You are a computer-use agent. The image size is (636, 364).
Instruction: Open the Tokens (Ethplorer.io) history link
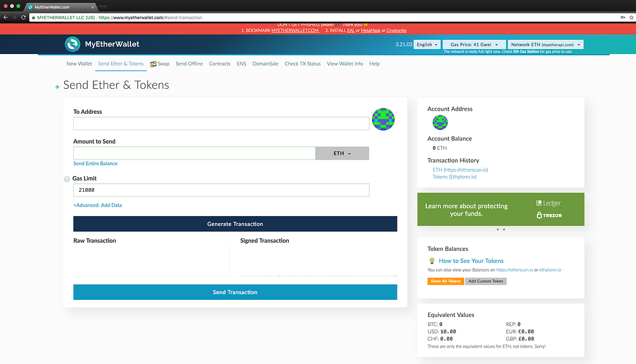(454, 177)
